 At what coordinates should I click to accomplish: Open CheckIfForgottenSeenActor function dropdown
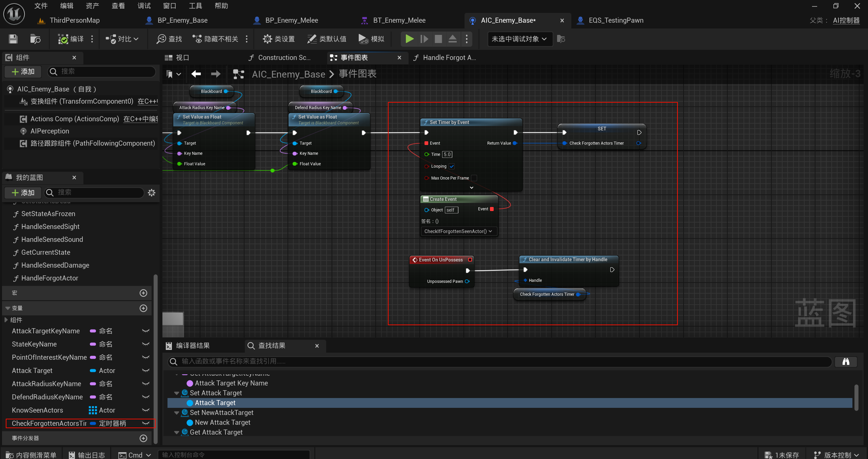click(x=458, y=231)
